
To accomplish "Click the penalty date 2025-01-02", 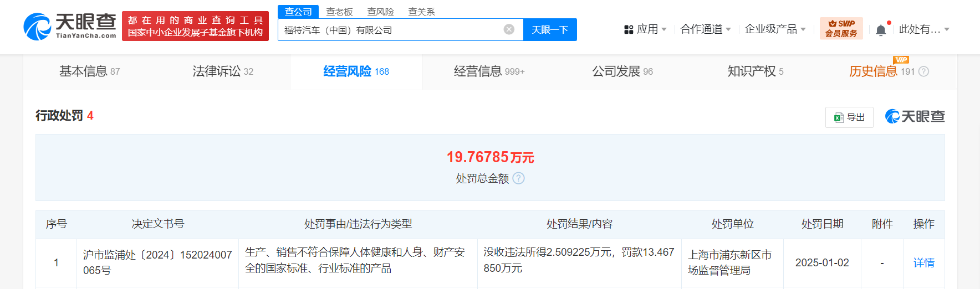I will click(822, 263).
